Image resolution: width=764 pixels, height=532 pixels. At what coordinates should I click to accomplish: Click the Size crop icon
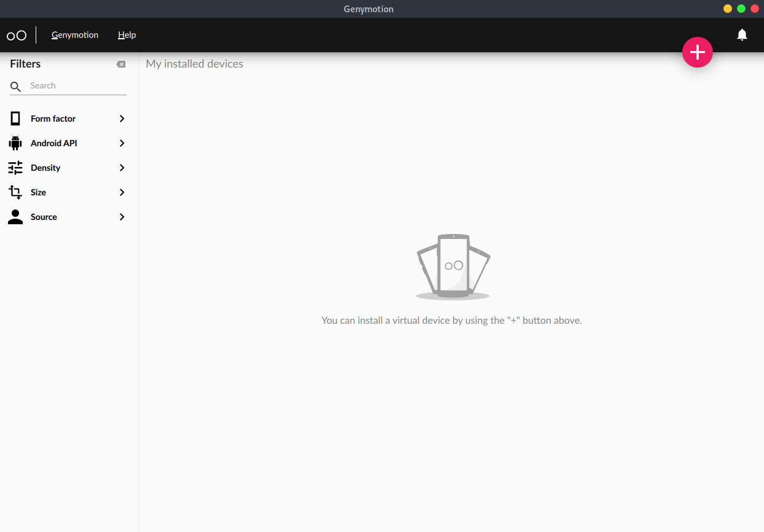[15, 192]
